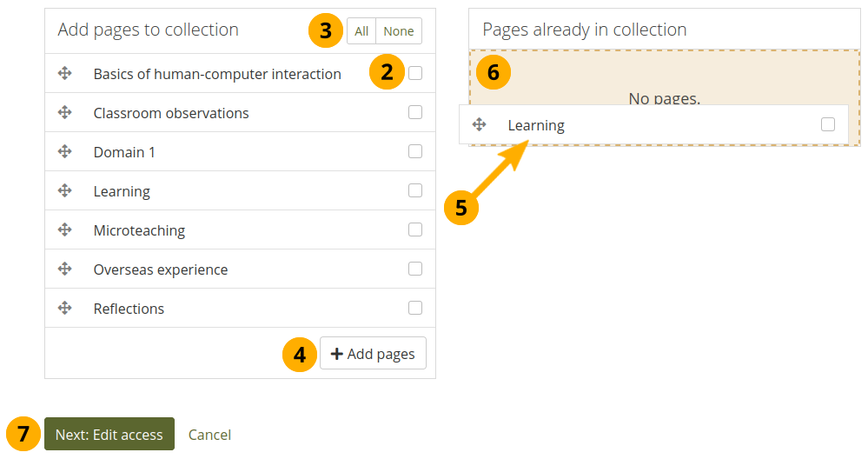868x459 pixels.
Task: Click drag handle icon beside Classroom observations
Action: (x=64, y=113)
